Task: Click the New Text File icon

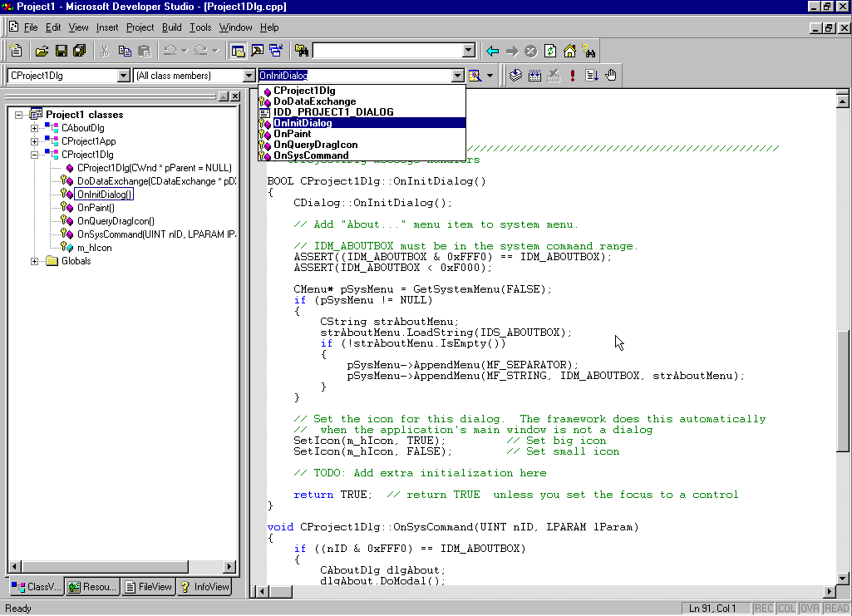Action: coord(17,51)
